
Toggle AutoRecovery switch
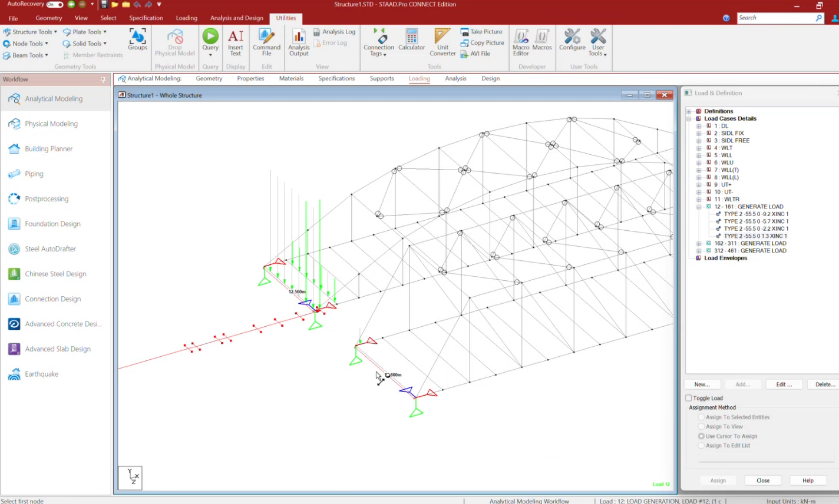point(55,4)
